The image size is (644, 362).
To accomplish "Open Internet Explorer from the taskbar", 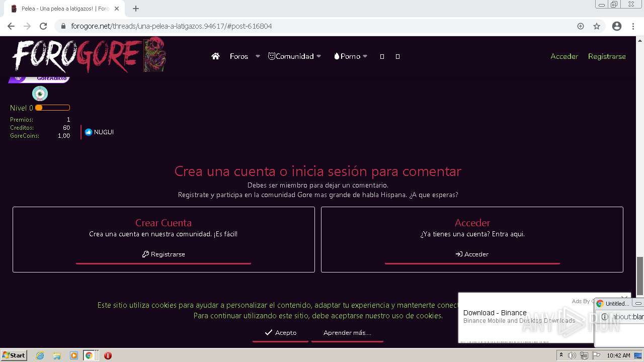I will point(40,355).
